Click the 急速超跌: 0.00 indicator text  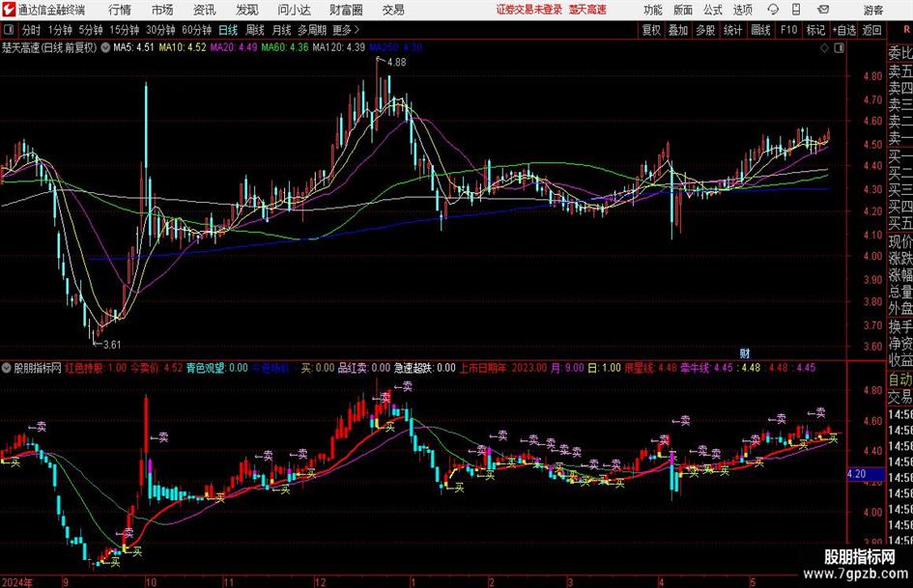tap(424, 368)
